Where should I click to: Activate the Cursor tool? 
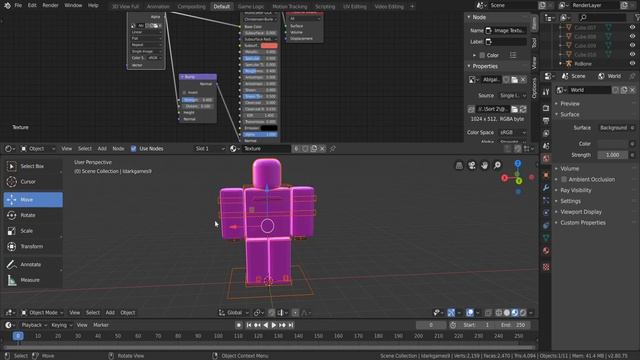pos(33,182)
